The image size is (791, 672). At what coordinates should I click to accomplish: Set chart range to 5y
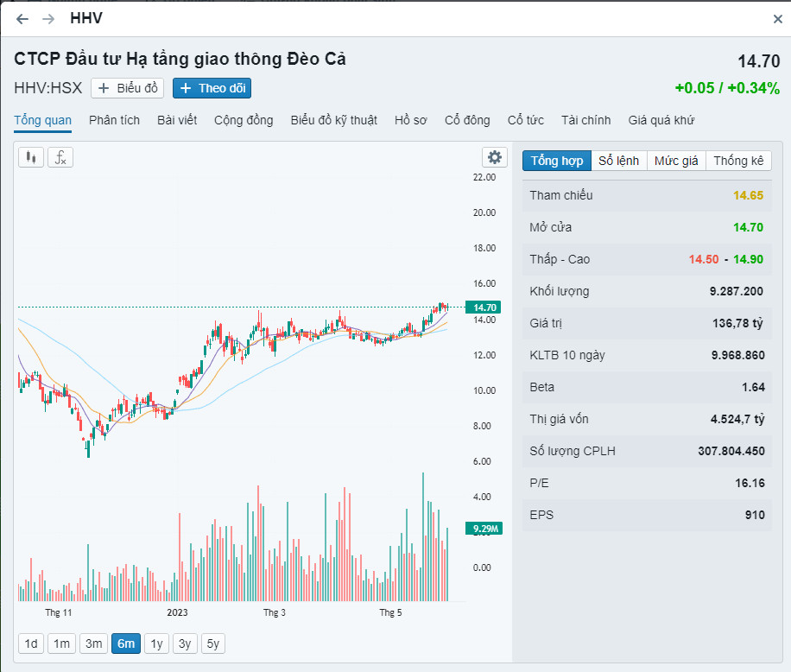point(212,643)
